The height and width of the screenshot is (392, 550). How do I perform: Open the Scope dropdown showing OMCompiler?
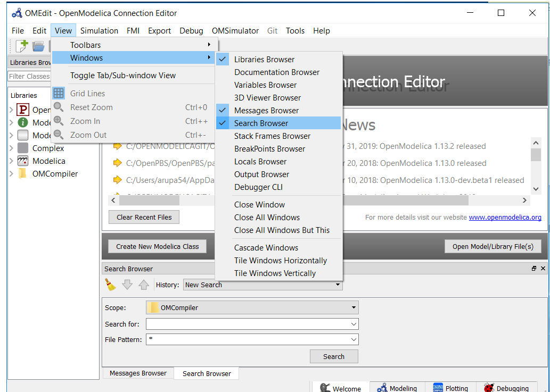(252, 307)
